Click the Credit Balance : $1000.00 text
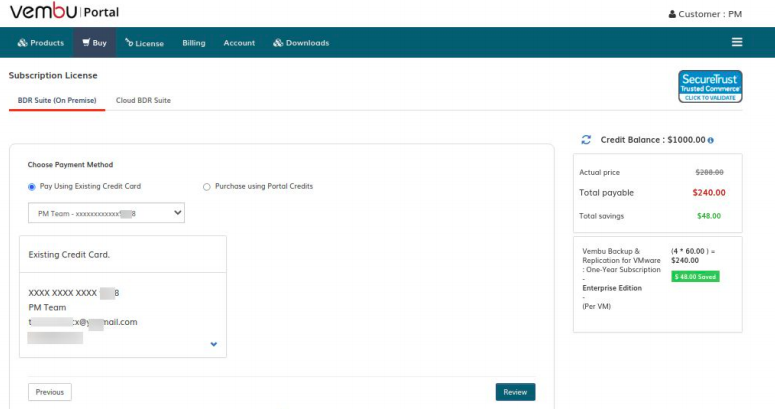 (x=653, y=140)
